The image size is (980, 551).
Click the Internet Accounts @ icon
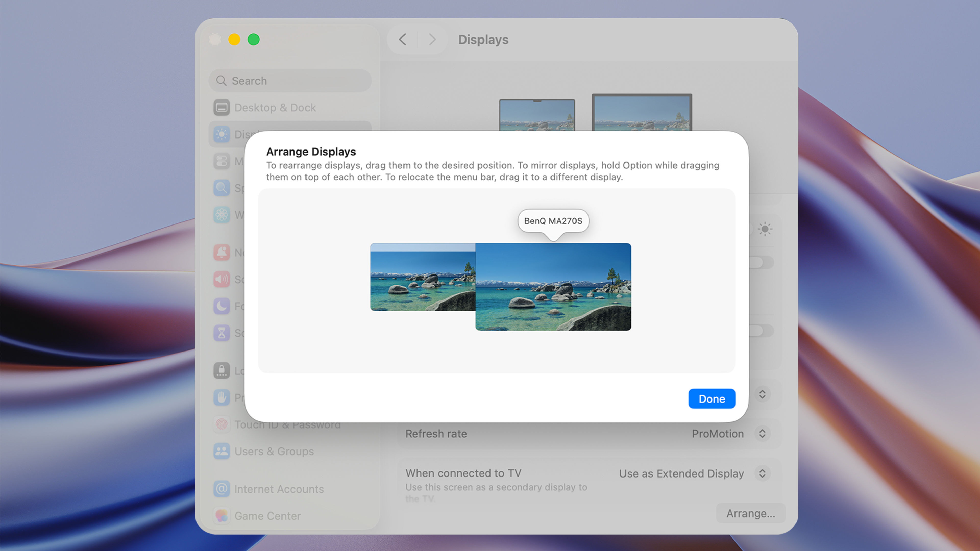tap(222, 489)
